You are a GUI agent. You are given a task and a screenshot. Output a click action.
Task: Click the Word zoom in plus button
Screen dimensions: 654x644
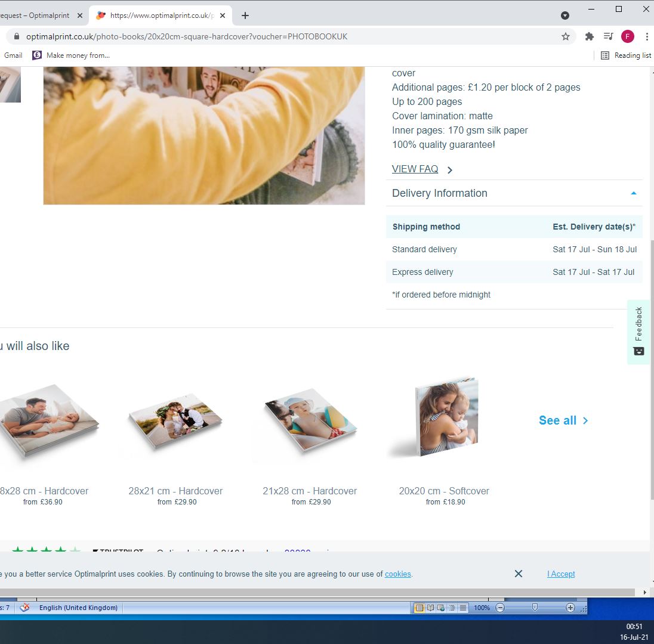[x=570, y=608]
